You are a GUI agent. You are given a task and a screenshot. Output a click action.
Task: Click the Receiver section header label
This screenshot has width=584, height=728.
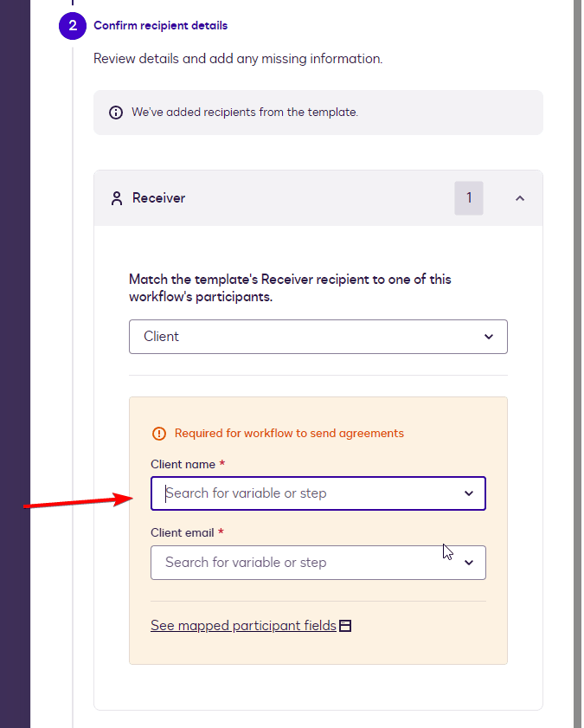click(159, 198)
